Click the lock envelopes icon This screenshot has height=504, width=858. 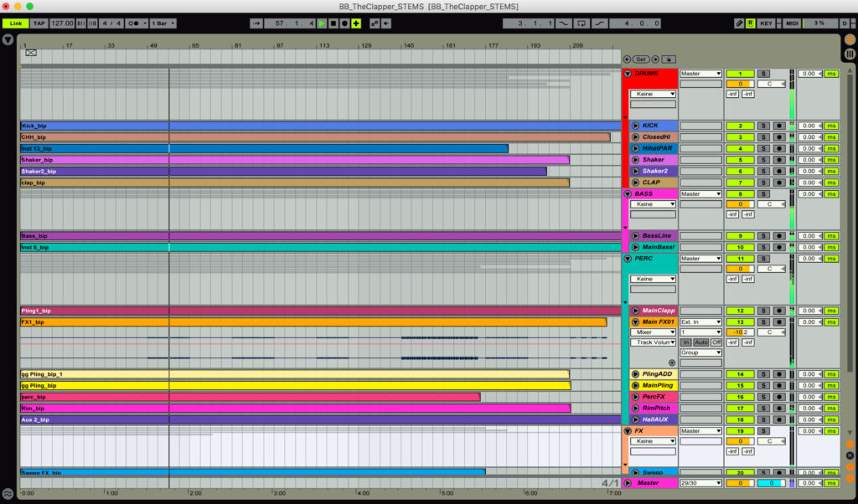tap(669, 59)
